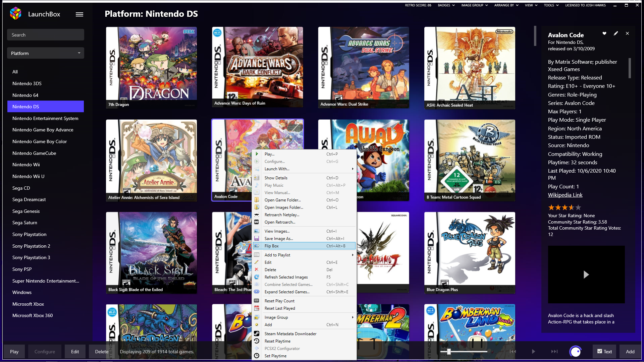
Task: Click the Open Retroarch icon
Action: pos(257,222)
